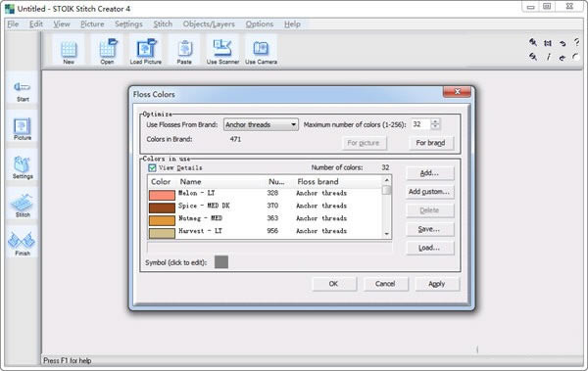Screen dimensions: 588x371
Task: Click the color list scroll down arrow
Action: [387, 234]
